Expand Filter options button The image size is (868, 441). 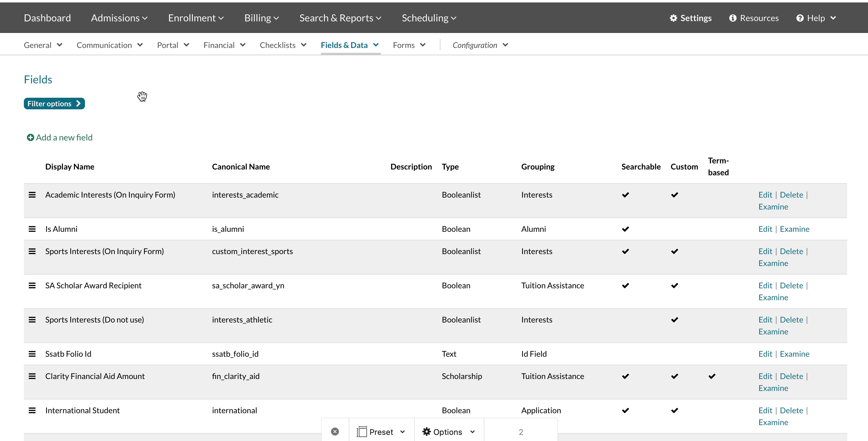54,104
